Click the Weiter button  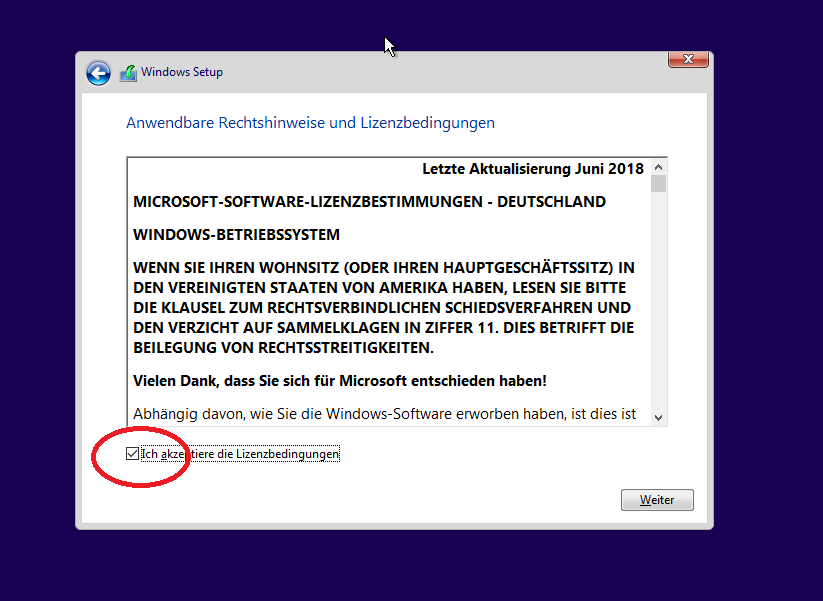657,500
